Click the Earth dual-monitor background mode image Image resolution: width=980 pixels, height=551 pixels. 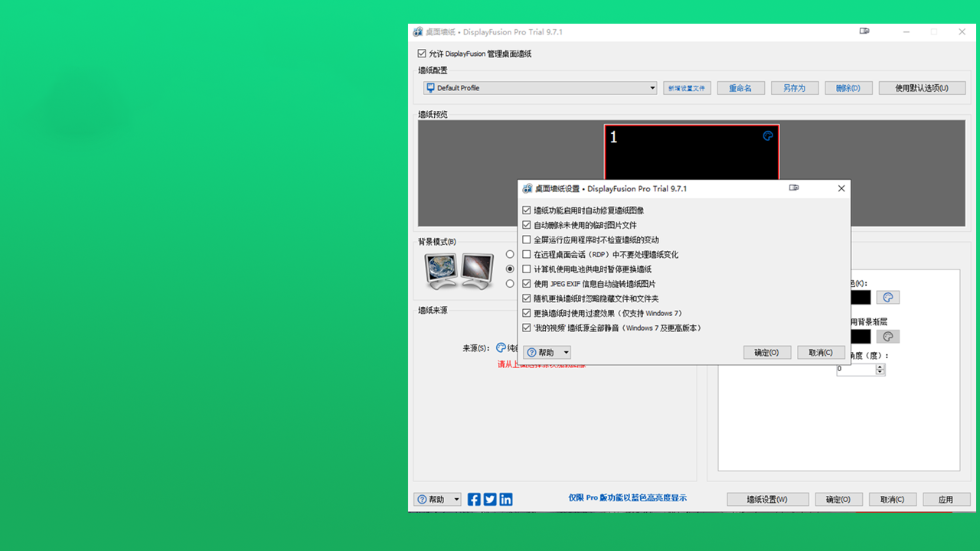click(x=441, y=271)
